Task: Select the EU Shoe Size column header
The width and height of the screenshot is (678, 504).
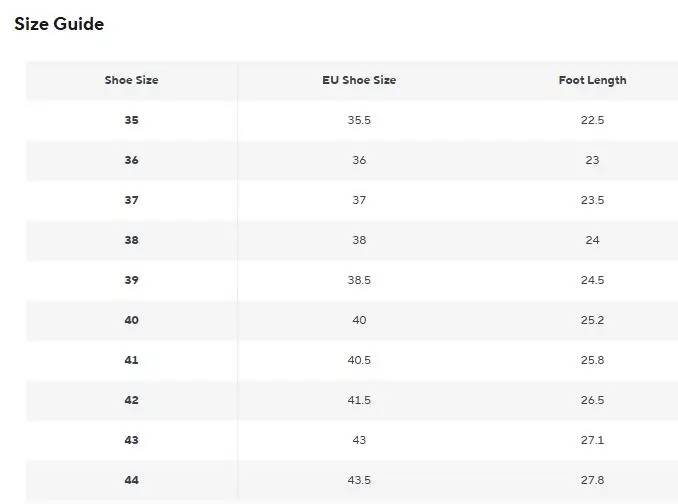Action: coord(359,80)
